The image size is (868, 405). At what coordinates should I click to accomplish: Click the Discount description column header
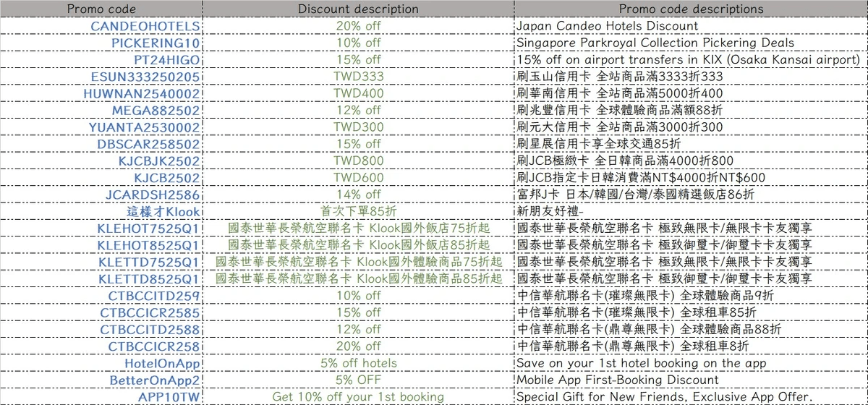coord(358,9)
